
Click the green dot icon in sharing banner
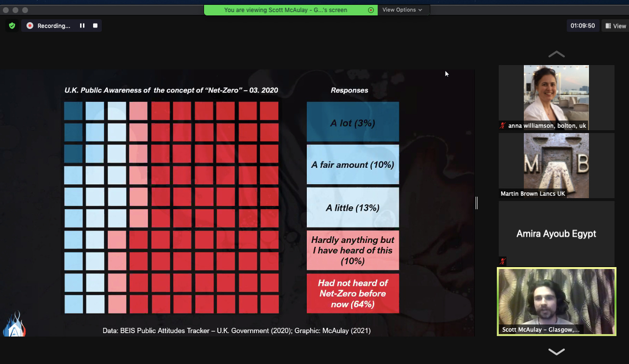(x=371, y=10)
